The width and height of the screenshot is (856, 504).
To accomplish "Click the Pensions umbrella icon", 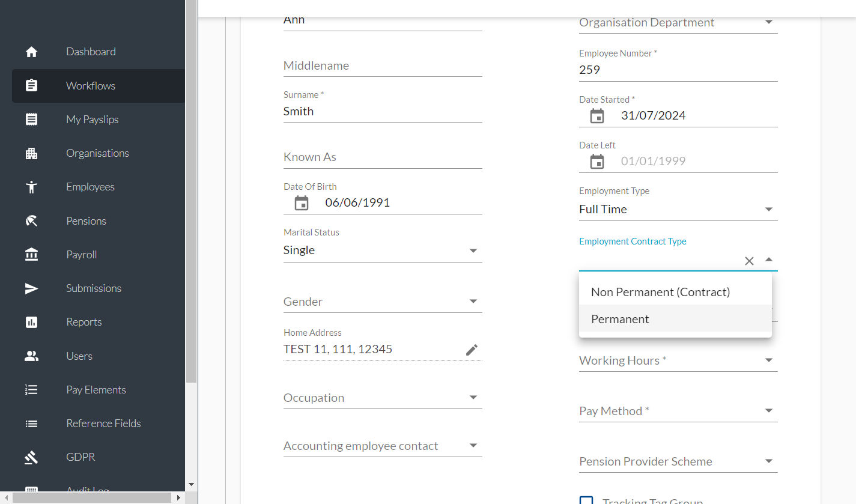I will coord(32,221).
